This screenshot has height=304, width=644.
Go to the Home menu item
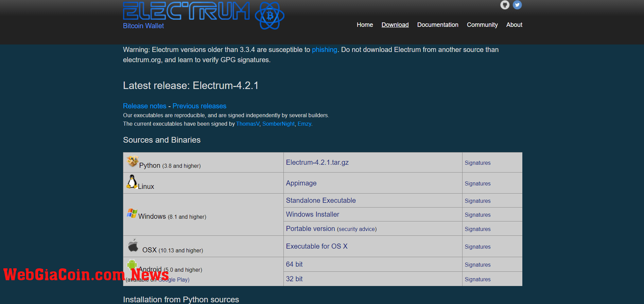click(x=365, y=25)
